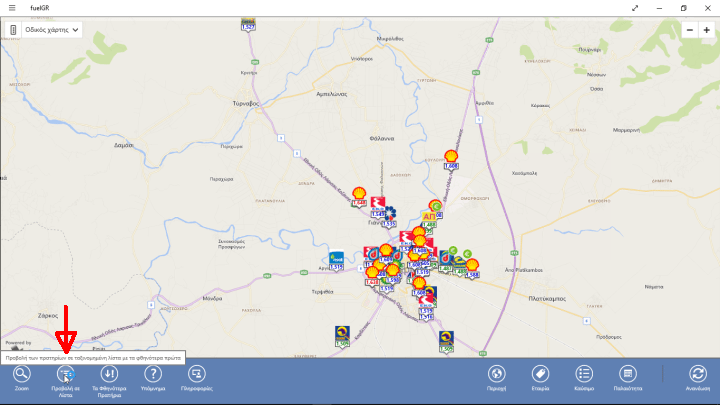
Task: Click the Ζάρκος town label
Action: pyautogui.click(x=48, y=316)
